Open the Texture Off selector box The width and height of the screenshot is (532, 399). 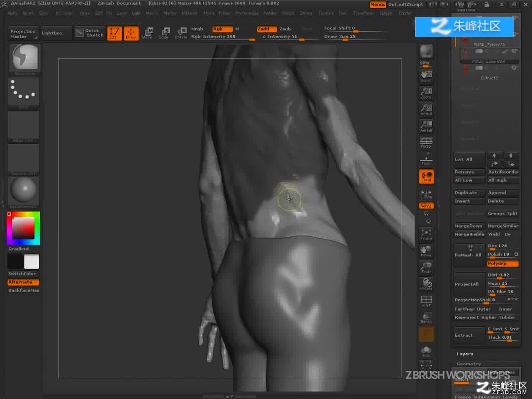coord(23,160)
